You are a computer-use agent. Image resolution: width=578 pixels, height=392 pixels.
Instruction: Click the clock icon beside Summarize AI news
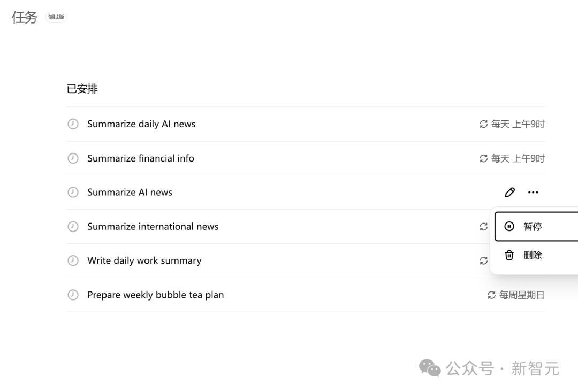point(73,192)
